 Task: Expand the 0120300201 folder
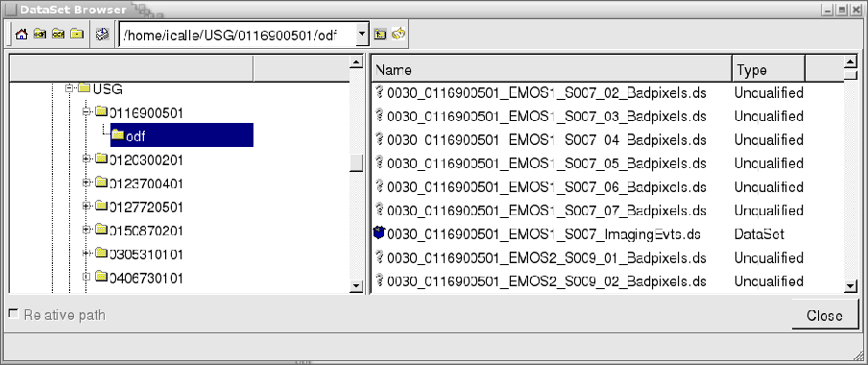click(x=86, y=158)
